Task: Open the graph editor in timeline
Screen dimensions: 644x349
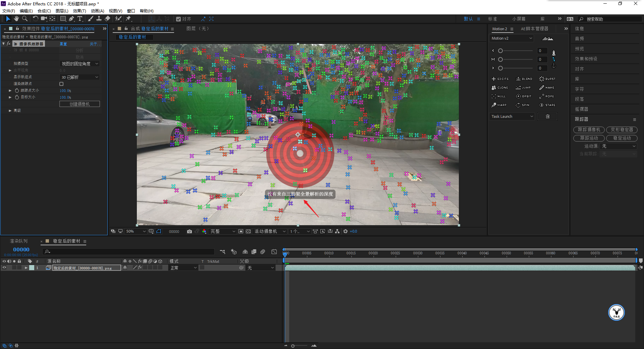Action: (x=274, y=252)
